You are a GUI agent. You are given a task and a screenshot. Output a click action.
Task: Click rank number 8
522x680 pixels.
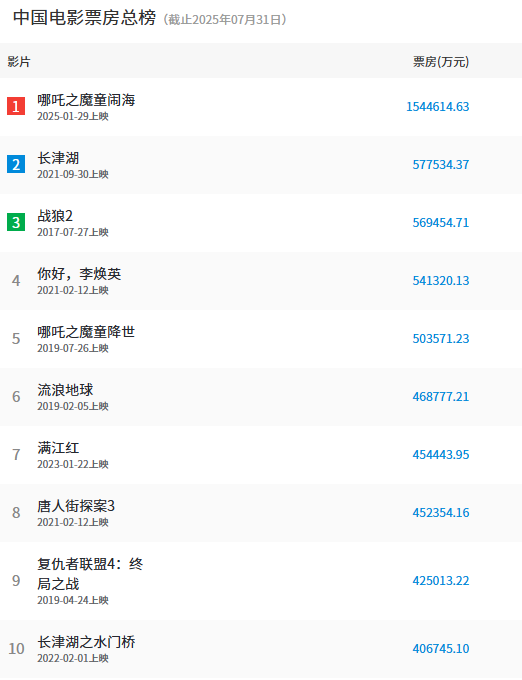16,513
